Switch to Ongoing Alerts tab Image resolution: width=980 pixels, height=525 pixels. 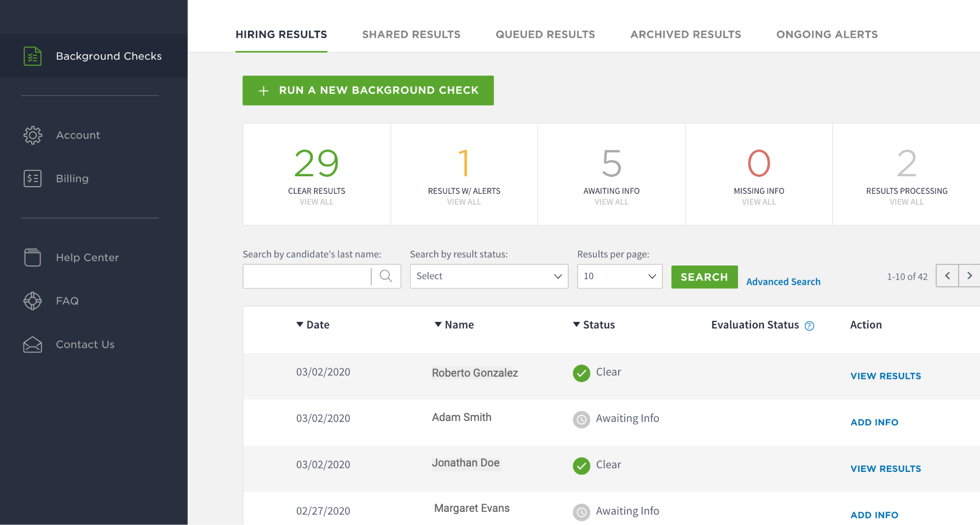click(x=827, y=34)
